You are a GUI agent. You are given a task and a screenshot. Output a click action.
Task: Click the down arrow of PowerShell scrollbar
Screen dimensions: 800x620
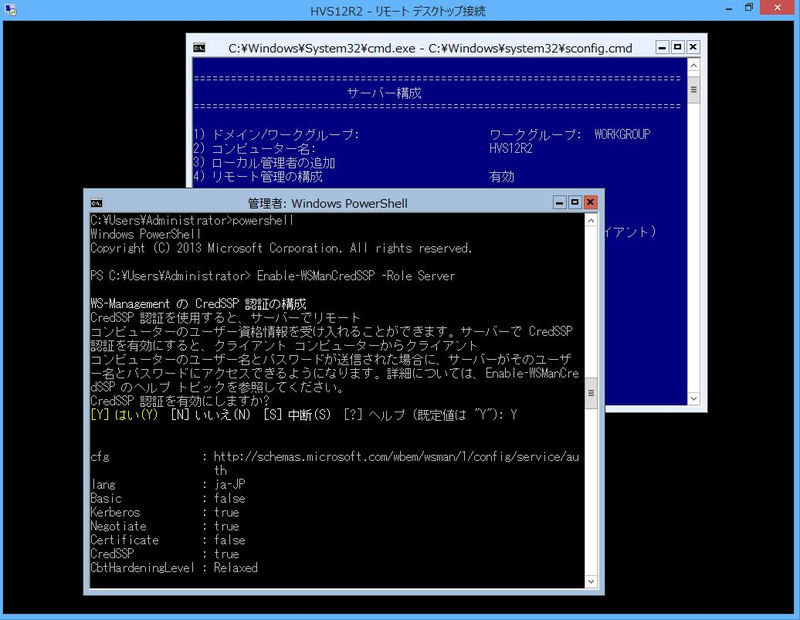coord(591,581)
